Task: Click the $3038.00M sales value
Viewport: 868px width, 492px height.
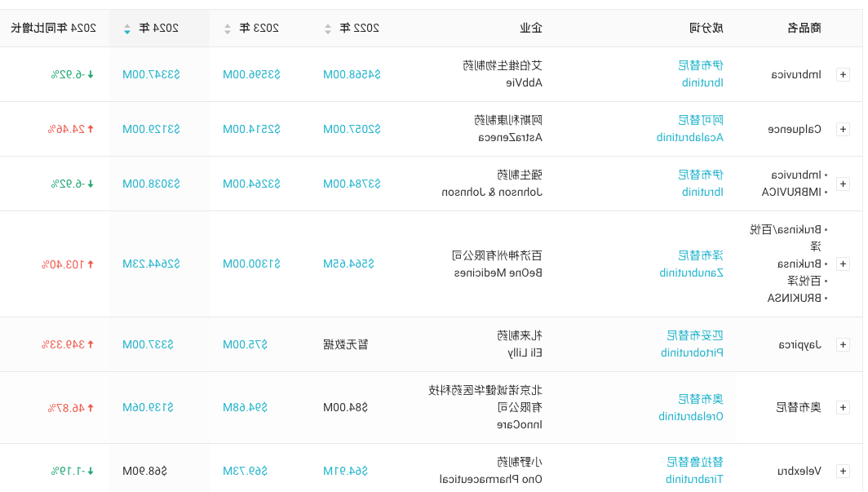Action: [151, 184]
